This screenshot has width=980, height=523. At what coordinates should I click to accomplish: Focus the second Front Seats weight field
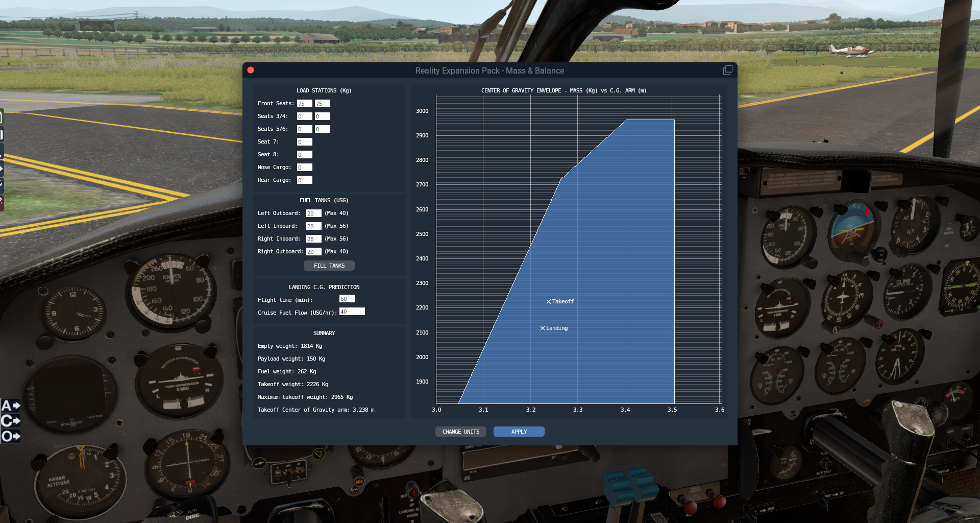[x=323, y=104]
